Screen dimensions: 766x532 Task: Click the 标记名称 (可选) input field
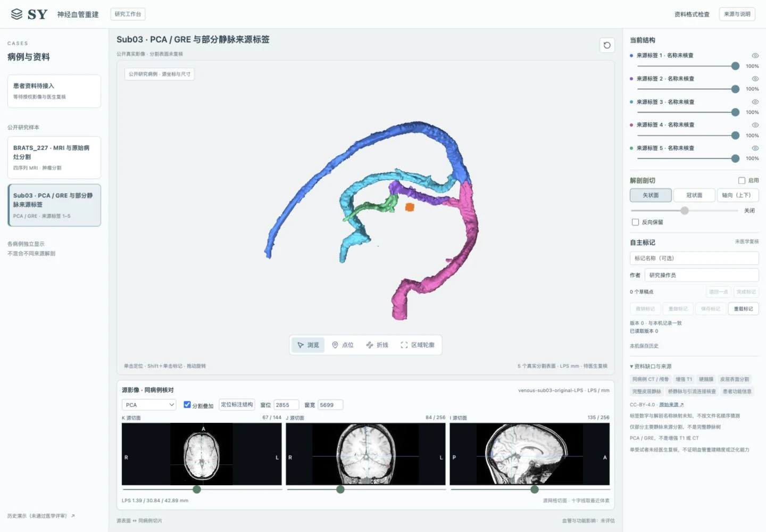click(x=694, y=259)
